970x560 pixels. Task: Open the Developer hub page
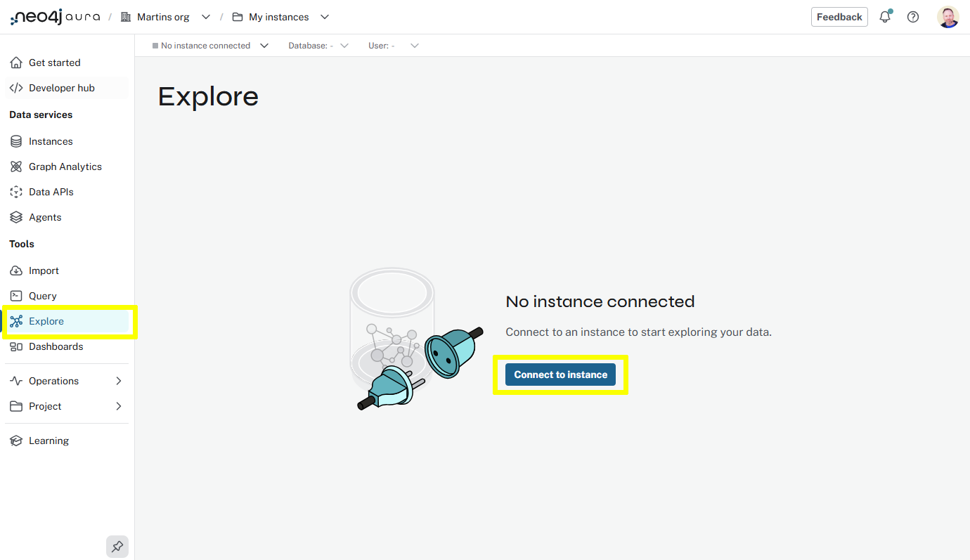pos(61,87)
